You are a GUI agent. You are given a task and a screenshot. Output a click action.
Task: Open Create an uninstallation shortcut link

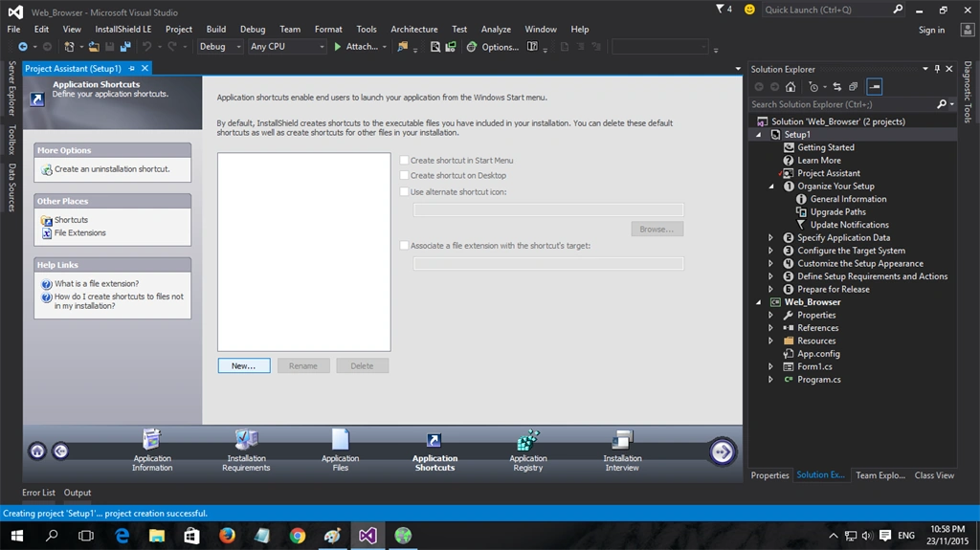pyautogui.click(x=112, y=169)
